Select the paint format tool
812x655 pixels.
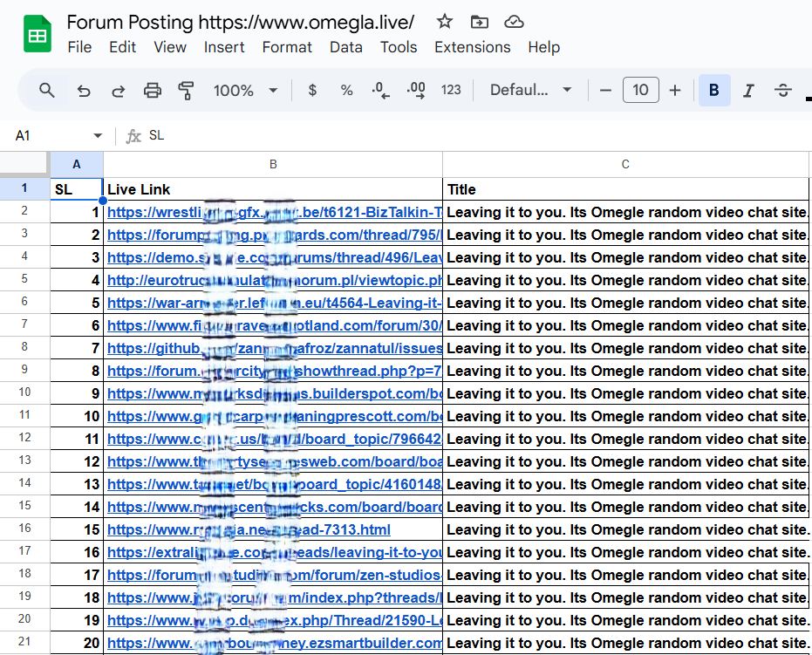(186, 90)
